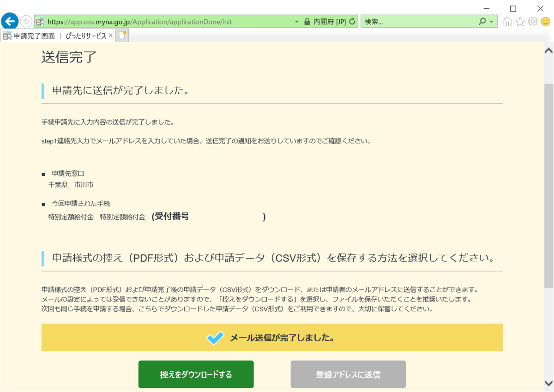Close the ぴったりサービス tab
Image resolution: width=554 pixels, height=392 pixels.
point(111,36)
